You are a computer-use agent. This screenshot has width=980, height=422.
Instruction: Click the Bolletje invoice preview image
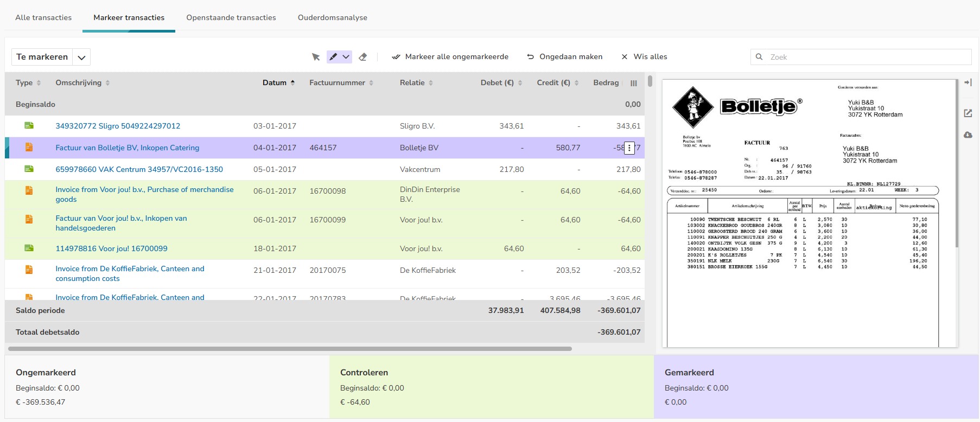point(809,213)
